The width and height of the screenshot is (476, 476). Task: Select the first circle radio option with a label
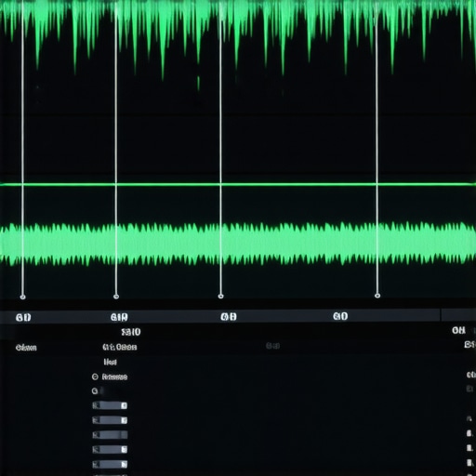pos(95,377)
